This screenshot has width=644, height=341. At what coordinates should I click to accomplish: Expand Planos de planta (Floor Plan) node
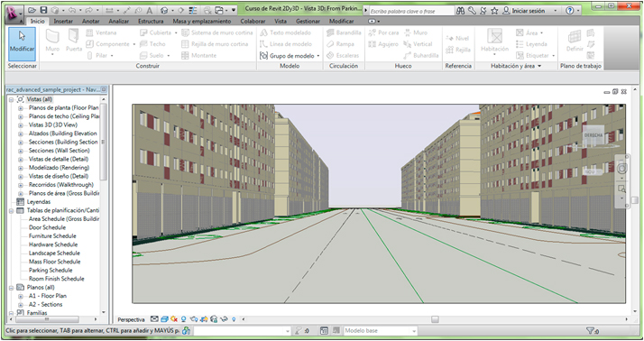coord(20,108)
